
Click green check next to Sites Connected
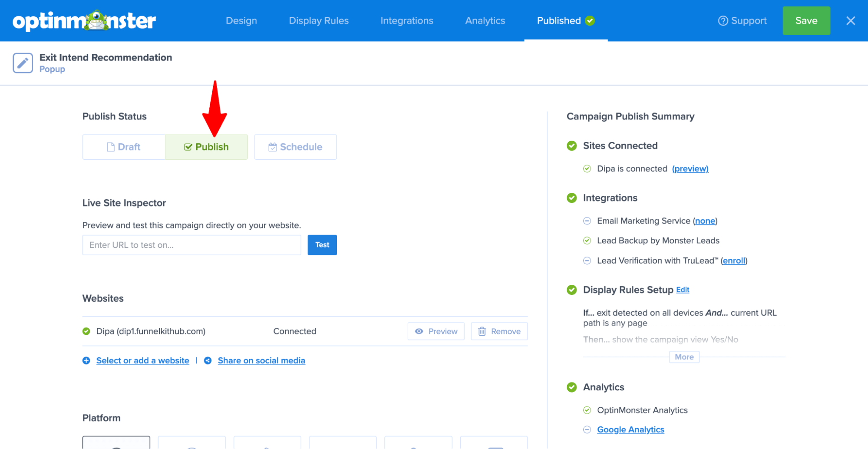[571, 145]
